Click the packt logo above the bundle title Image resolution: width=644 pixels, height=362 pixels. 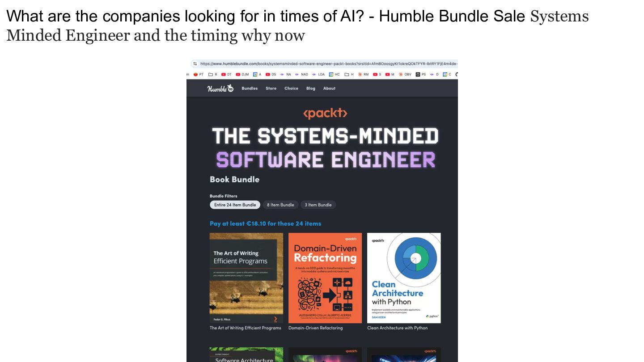point(325,113)
